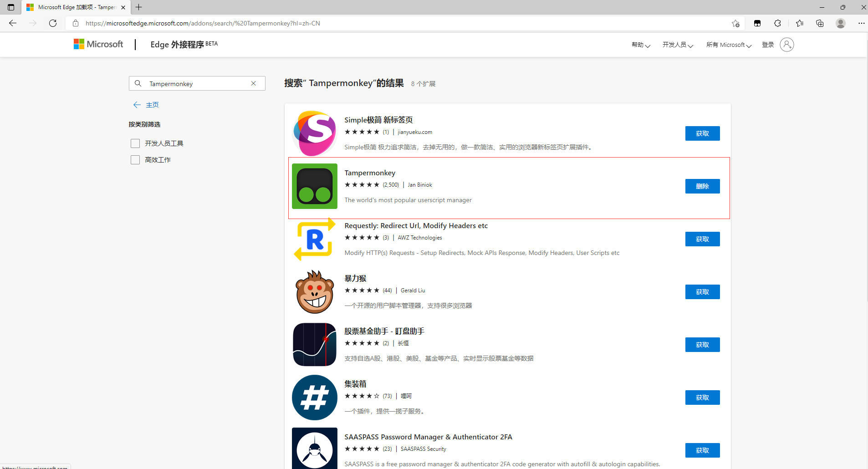
Task: Go to 主页 link
Action: (x=152, y=105)
